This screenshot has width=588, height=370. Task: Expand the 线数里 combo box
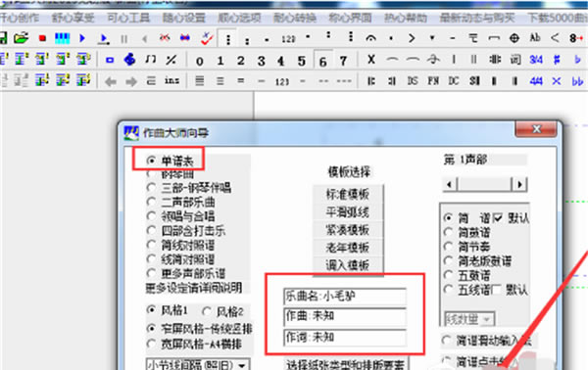[469, 319]
